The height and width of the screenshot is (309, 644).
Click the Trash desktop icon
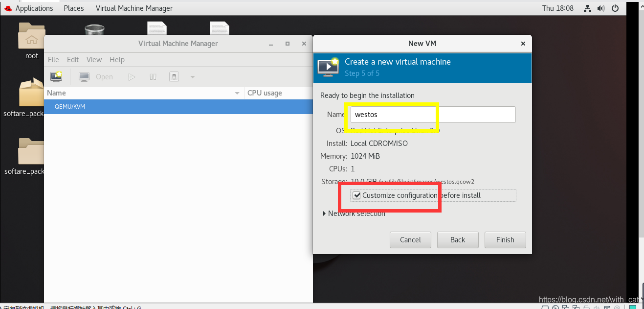click(94, 30)
